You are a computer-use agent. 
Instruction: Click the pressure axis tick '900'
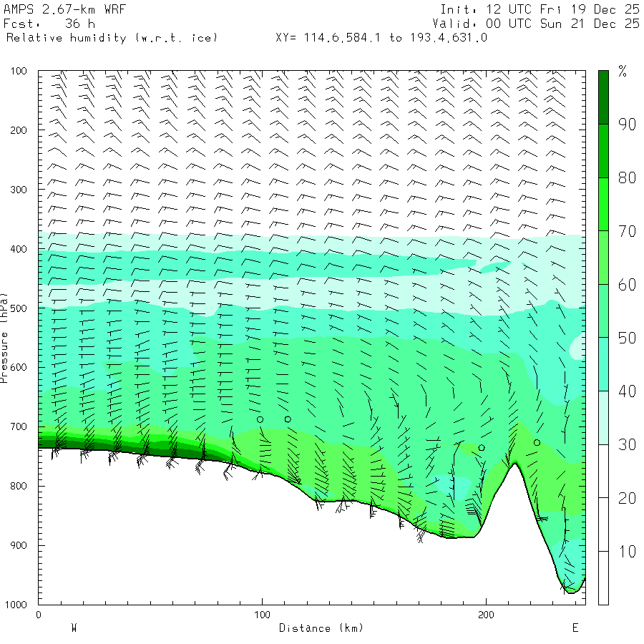[19, 545]
